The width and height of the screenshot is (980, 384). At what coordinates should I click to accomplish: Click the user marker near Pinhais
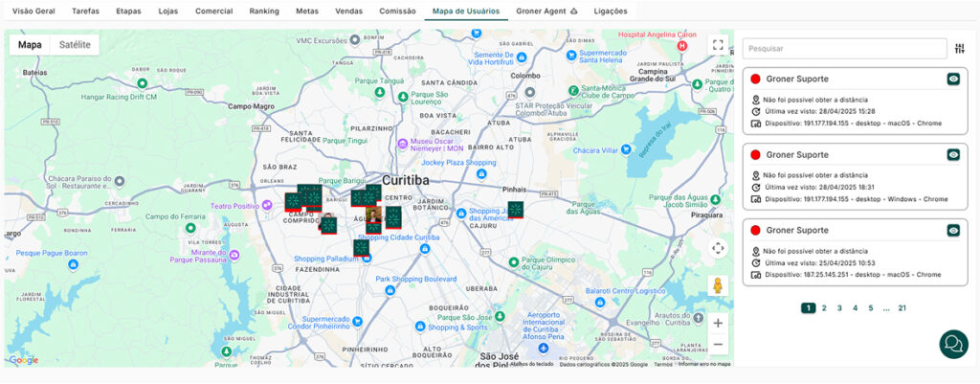[516, 209]
